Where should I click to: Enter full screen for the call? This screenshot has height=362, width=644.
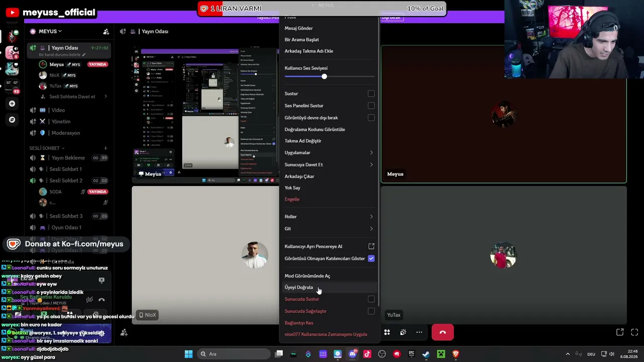click(x=634, y=332)
